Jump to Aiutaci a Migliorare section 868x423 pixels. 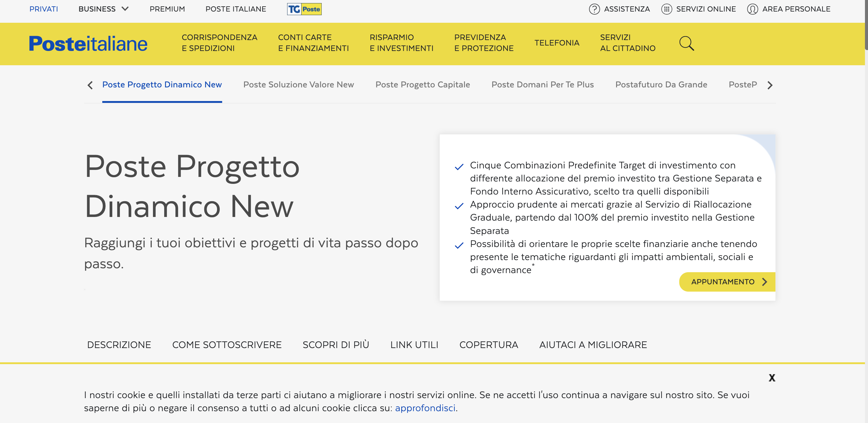tap(593, 345)
